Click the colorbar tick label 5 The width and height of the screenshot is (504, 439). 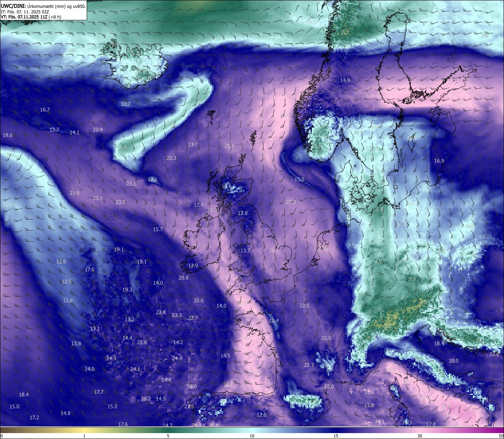pyautogui.click(x=168, y=436)
